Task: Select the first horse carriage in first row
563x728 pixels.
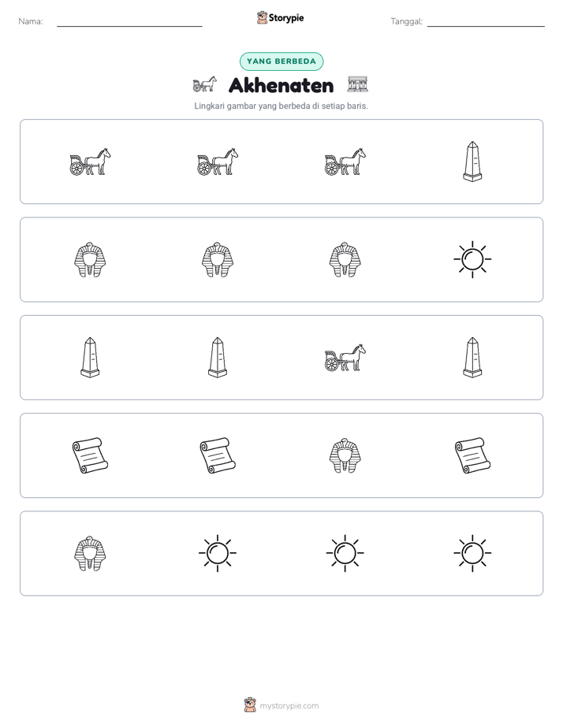Action: point(90,162)
